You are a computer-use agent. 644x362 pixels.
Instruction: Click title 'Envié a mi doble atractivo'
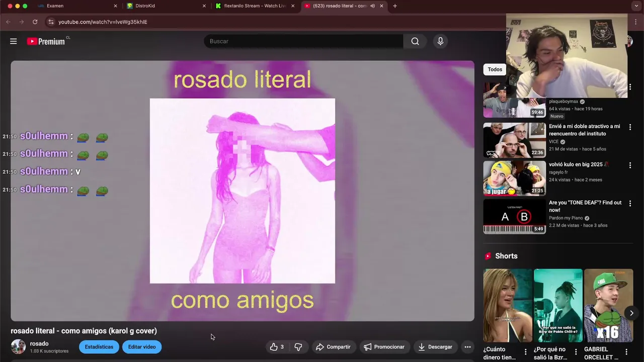[x=585, y=130]
